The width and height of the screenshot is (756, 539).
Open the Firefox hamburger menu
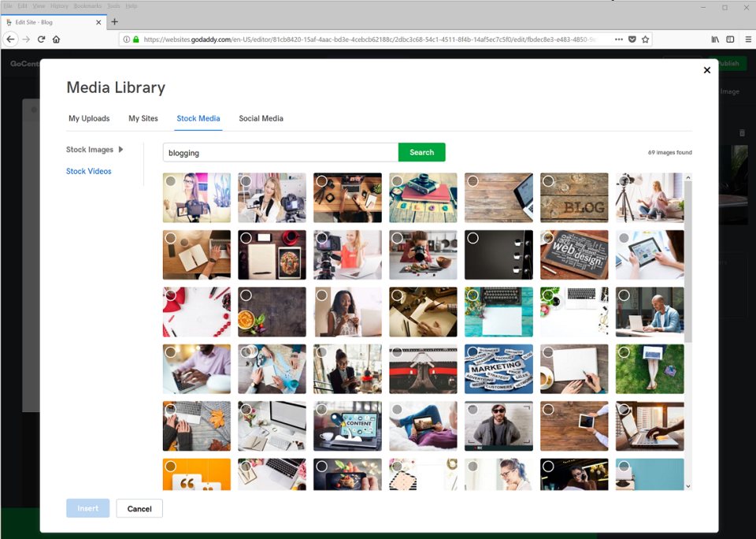coord(746,39)
